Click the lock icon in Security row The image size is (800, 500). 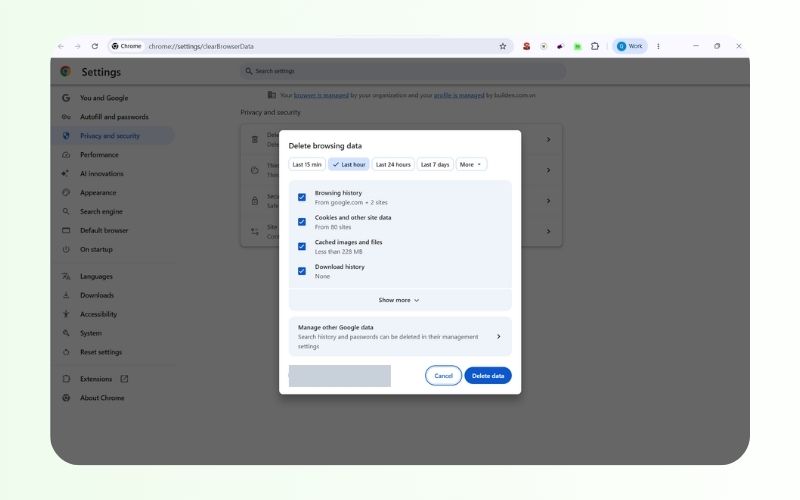tap(255, 201)
